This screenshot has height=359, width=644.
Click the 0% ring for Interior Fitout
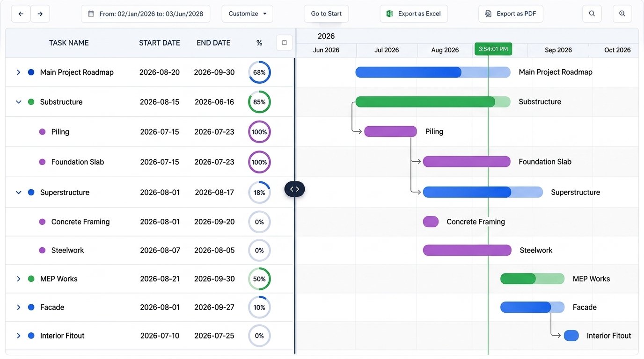click(259, 336)
